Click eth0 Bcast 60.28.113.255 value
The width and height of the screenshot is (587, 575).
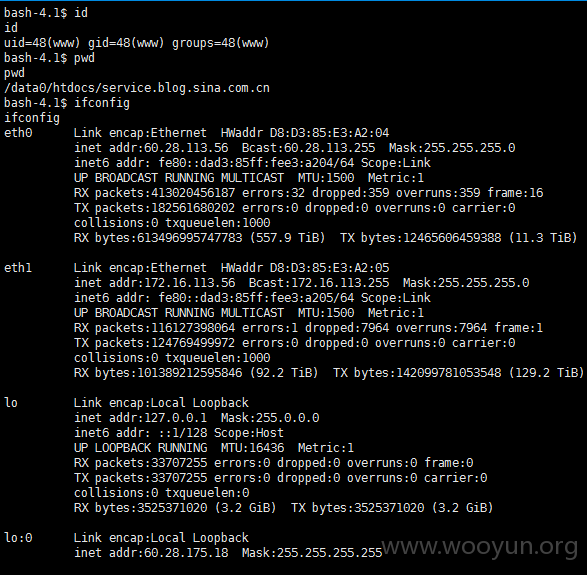pyautogui.click(x=329, y=148)
